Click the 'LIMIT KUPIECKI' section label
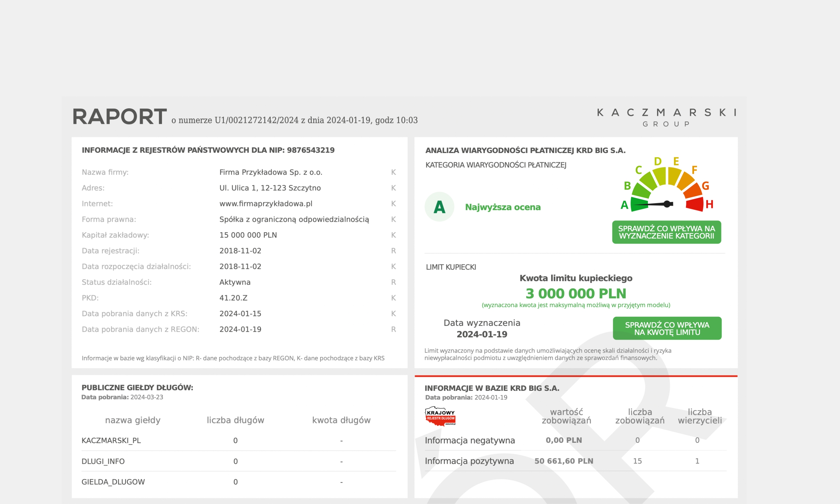Image resolution: width=840 pixels, height=504 pixels. point(451,267)
